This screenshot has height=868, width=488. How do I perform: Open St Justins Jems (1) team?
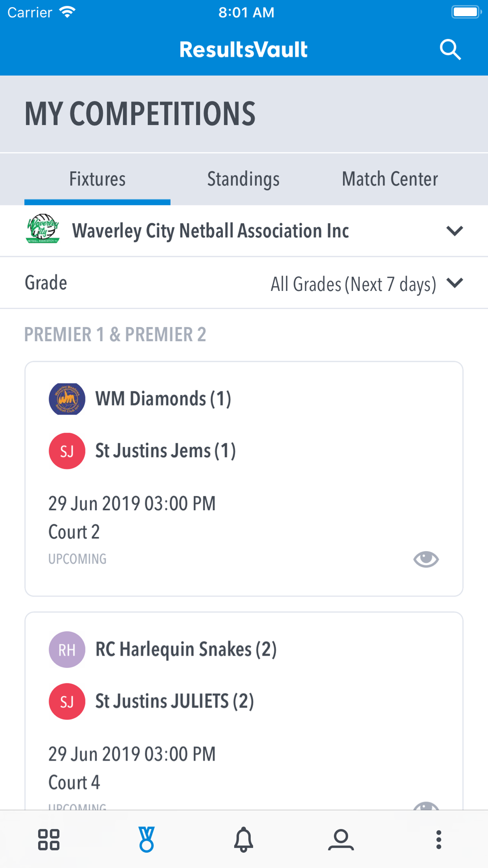click(x=165, y=451)
